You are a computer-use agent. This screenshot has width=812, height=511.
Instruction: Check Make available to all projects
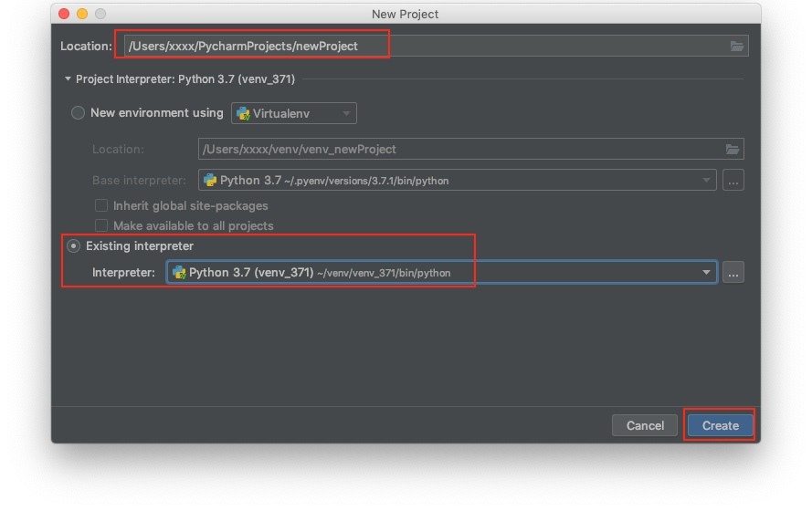[x=101, y=225]
